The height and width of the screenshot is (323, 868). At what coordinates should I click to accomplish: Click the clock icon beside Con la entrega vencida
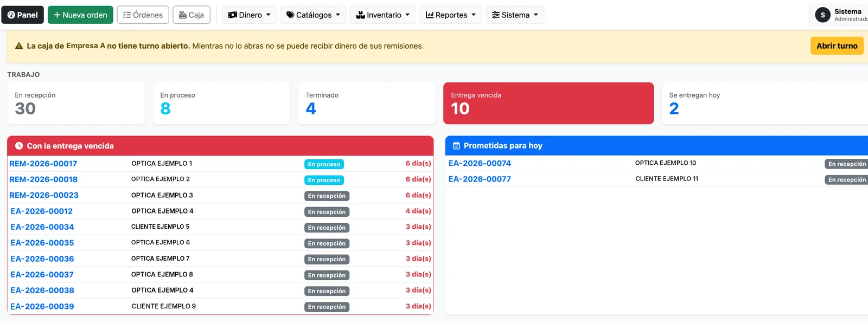click(19, 146)
